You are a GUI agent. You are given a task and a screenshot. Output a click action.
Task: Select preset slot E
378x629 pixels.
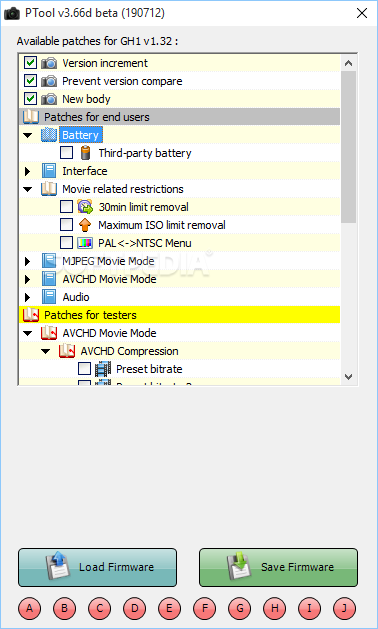pyautogui.click(x=169, y=609)
